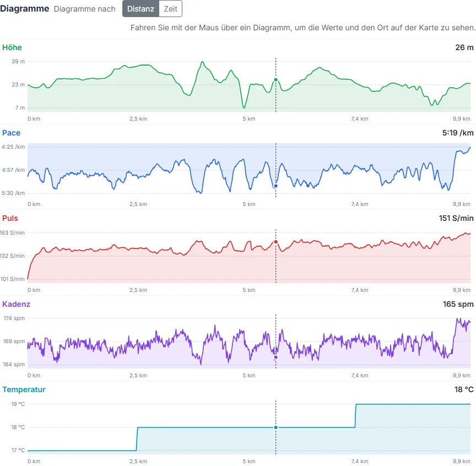476x466 pixels.
Task: Switch charts to Zeit mode
Action: tap(171, 9)
